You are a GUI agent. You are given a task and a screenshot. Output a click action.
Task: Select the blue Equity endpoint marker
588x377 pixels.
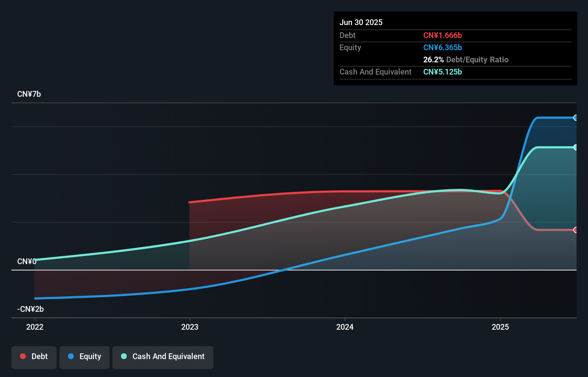[x=576, y=118]
